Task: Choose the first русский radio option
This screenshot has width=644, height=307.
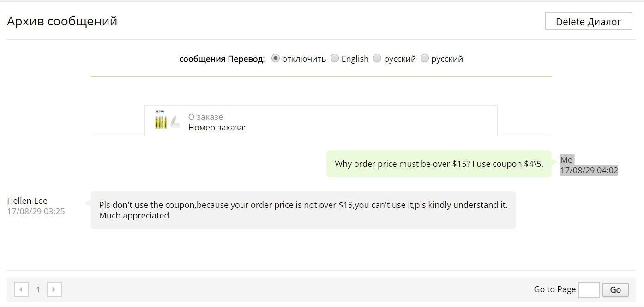Action: point(377,59)
